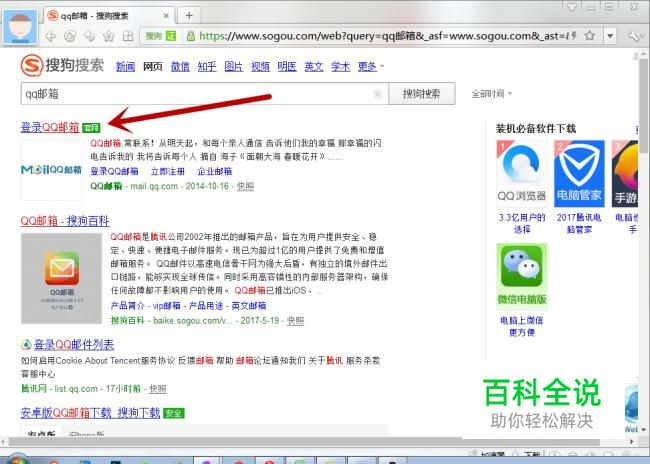
Task: Click the 电脑上微信更方便 link
Action: 521,326
